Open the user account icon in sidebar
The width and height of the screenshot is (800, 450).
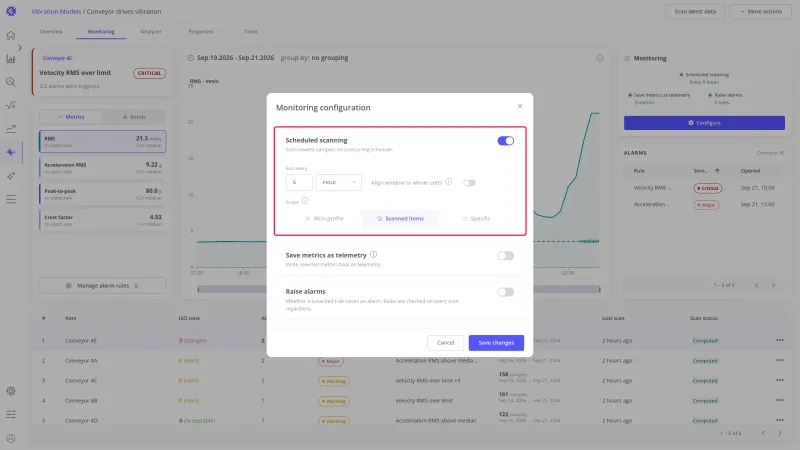11,438
